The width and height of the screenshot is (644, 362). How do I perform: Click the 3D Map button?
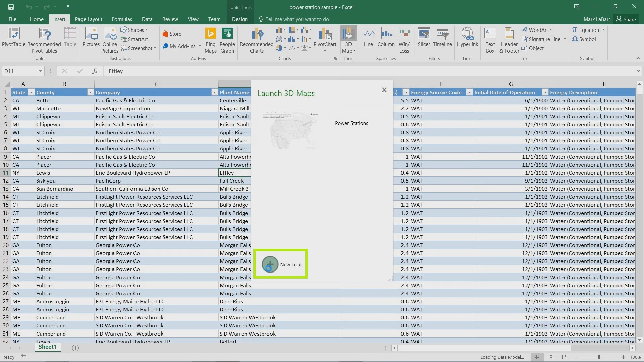(x=348, y=40)
